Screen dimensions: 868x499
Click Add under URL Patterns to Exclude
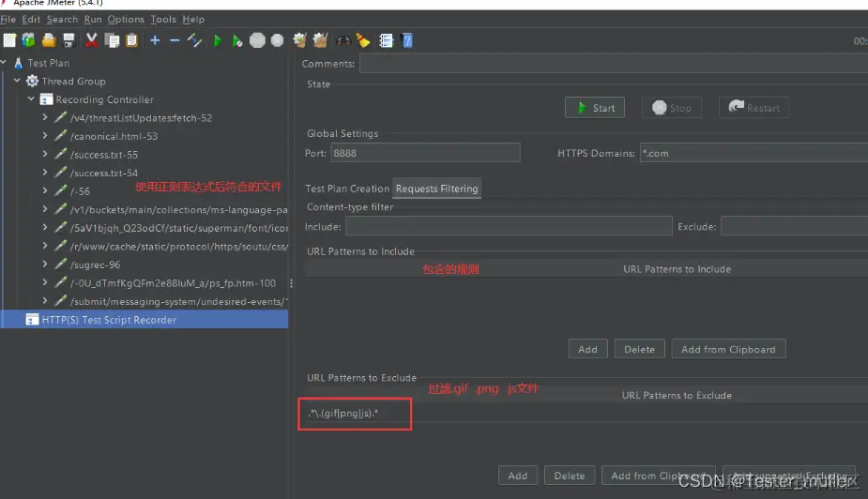[x=518, y=476]
